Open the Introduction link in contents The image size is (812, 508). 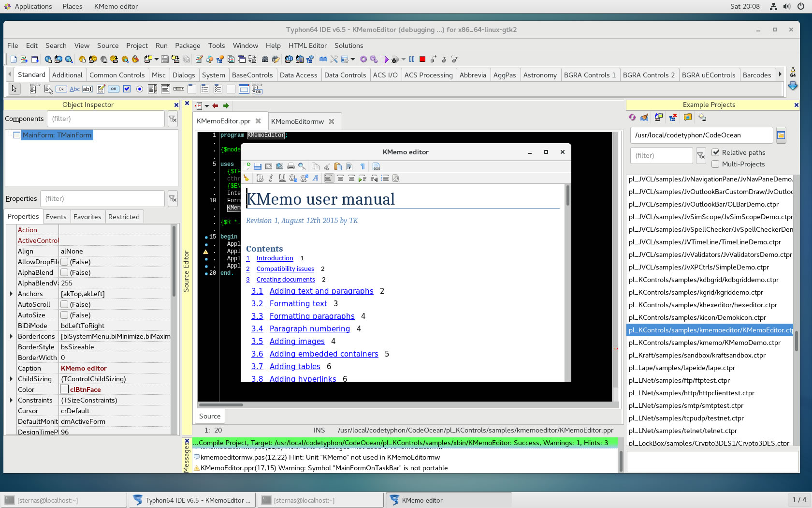275,258
